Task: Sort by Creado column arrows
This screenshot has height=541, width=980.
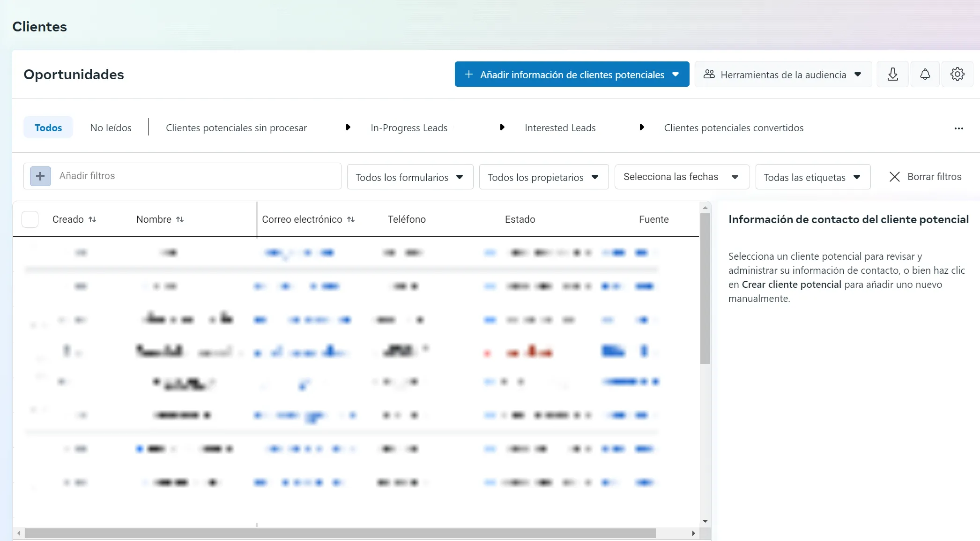Action: click(92, 219)
